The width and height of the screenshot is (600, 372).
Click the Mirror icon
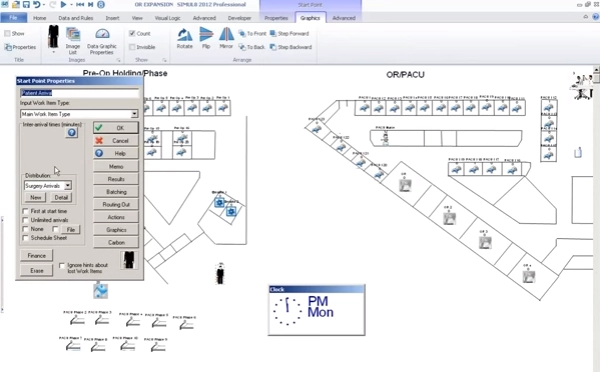coord(226,38)
